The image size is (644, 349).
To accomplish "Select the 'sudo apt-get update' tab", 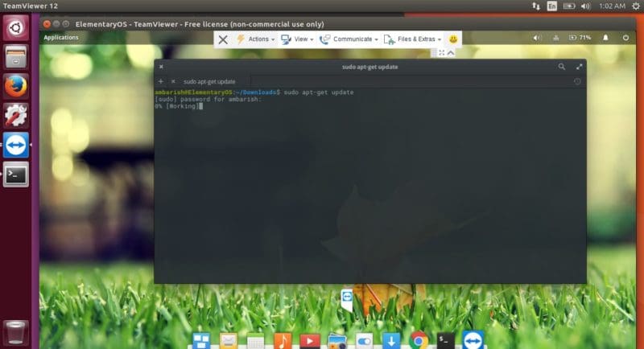I will click(x=209, y=81).
